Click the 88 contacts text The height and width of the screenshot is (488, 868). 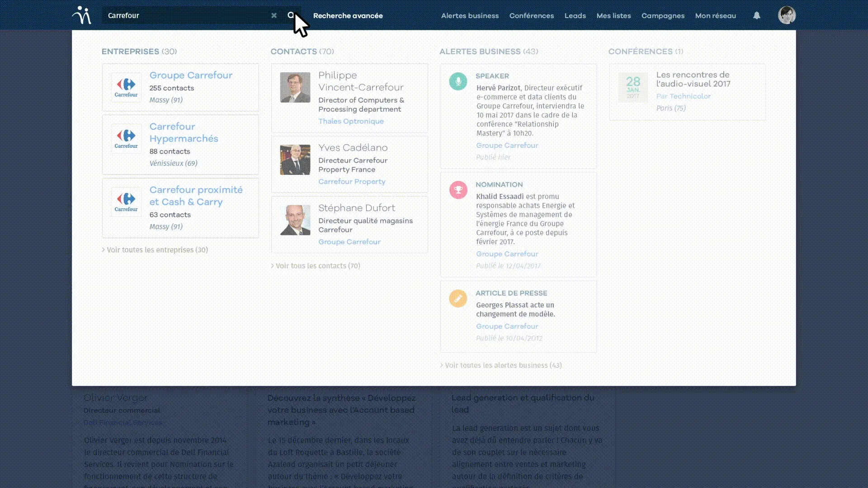(x=170, y=151)
